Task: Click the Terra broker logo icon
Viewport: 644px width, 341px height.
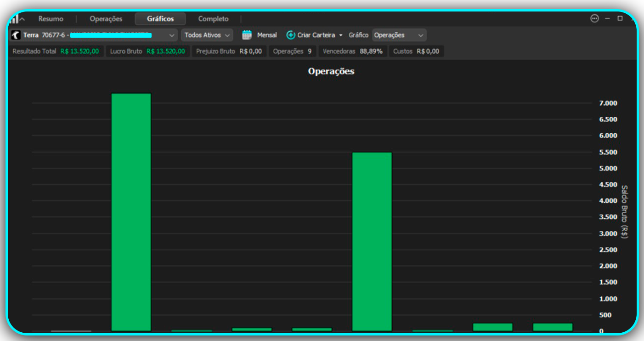Action: click(17, 35)
